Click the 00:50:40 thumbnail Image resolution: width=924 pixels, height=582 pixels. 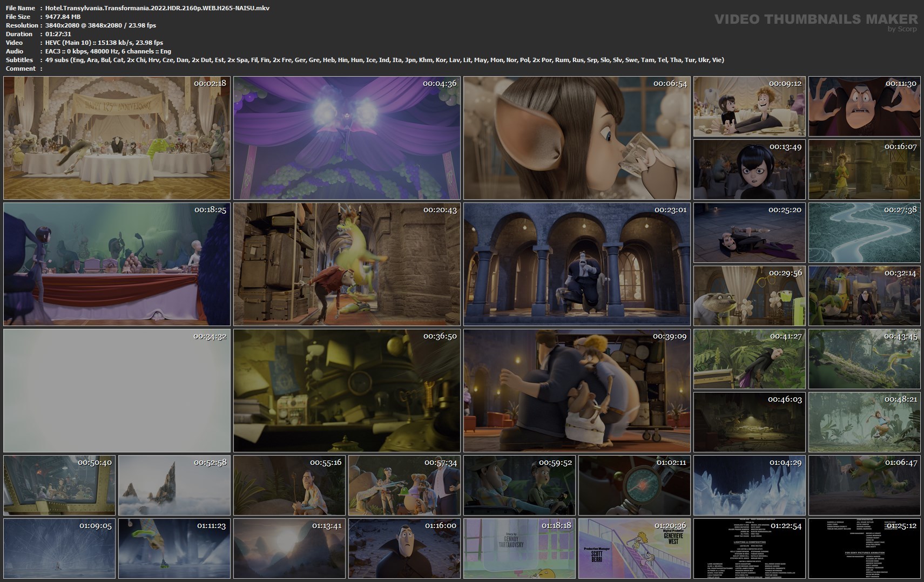pyautogui.click(x=59, y=485)
